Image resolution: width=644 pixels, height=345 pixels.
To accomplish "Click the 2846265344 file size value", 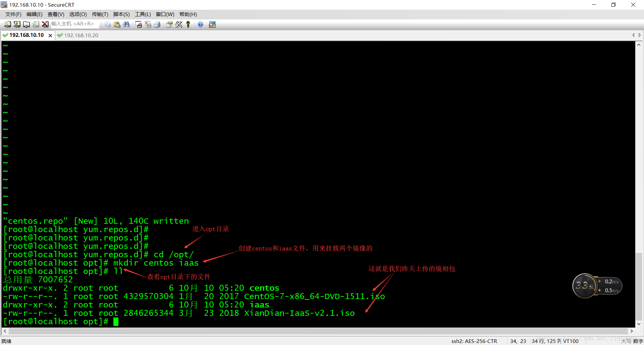I will (149, 313).
